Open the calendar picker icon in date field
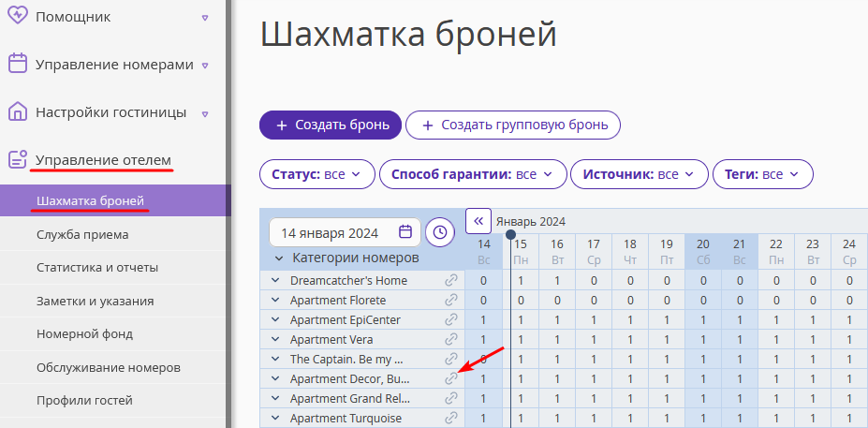 click(405, 231)
